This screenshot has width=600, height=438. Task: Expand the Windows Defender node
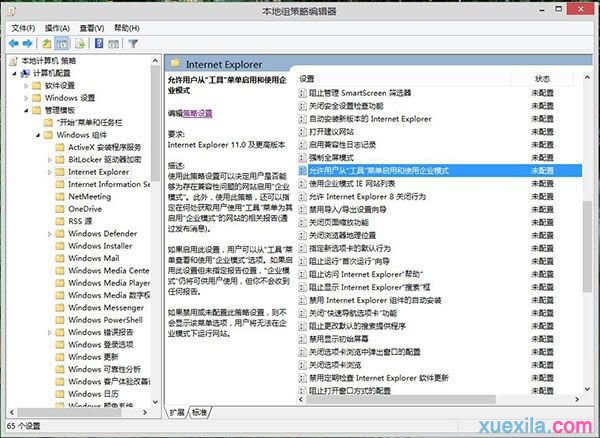tap(49, 234)
